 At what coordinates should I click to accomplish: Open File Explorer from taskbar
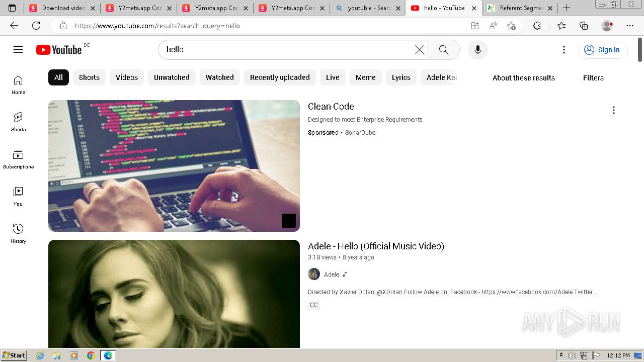(57, 355)
